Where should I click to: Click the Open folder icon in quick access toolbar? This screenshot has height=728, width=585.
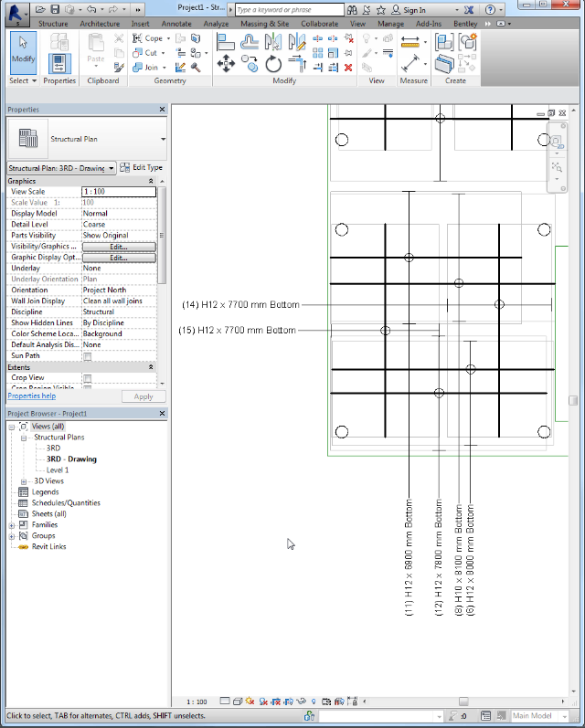[40, 9]
